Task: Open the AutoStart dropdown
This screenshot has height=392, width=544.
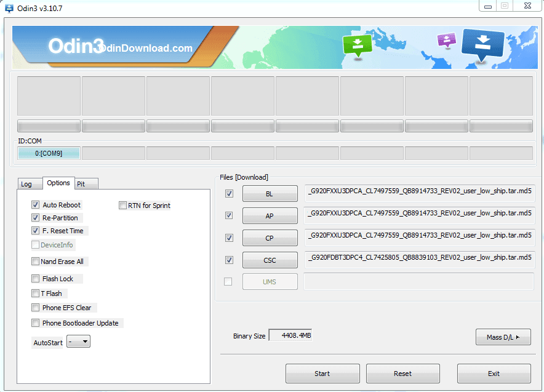Action: (78, 342)
